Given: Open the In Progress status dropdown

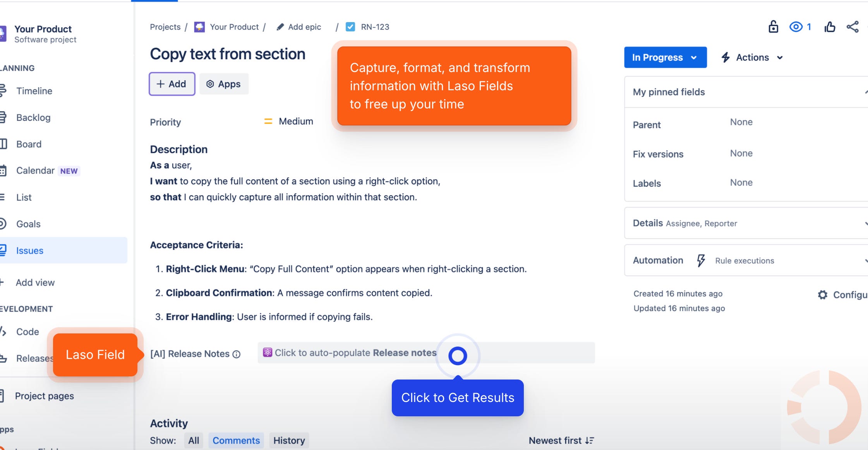Looking at the screenshot, I should click(665, 57).
